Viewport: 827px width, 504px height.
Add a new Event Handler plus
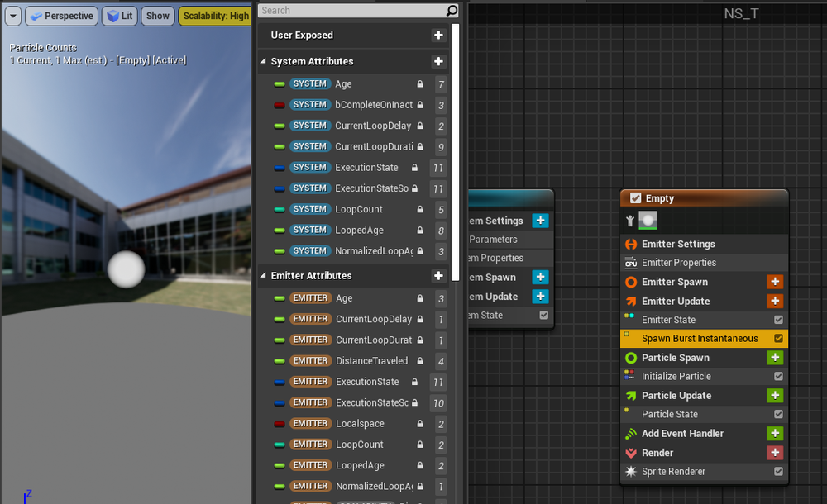(x=775, y=433)
